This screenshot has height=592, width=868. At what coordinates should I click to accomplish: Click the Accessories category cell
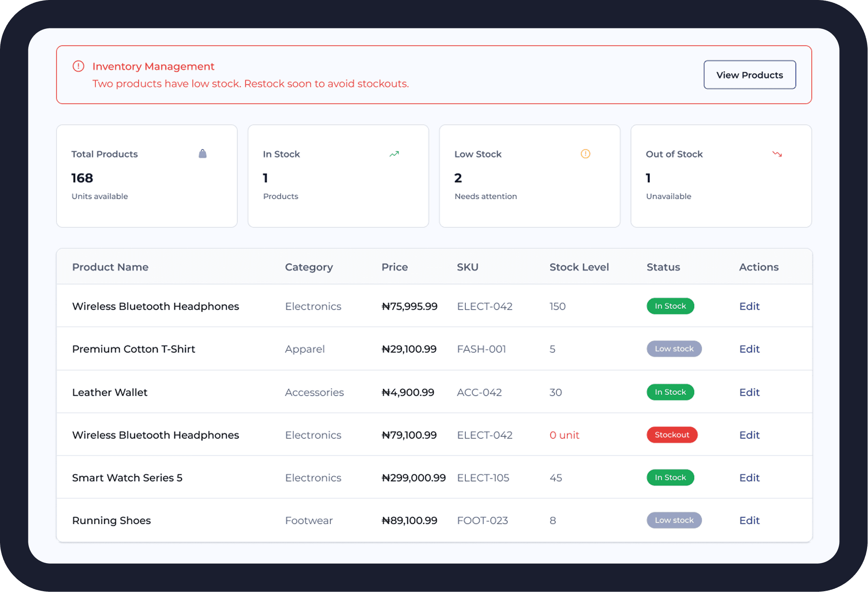pos(314,392)
